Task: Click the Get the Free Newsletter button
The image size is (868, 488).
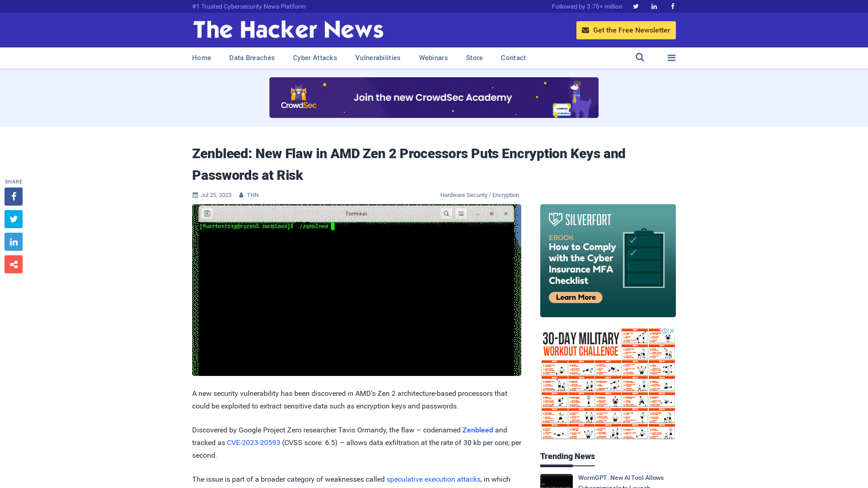Action: pyautogui.click(x=626, y=30)
